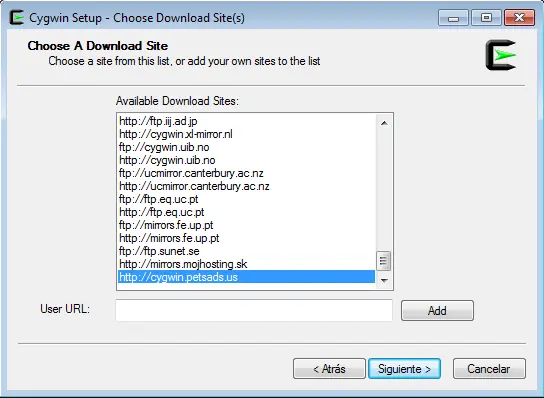Select mirror http://mirrors.mojhosting.sk
The width and height of the screenshot is (544, 398).
[x=246, y=264]
